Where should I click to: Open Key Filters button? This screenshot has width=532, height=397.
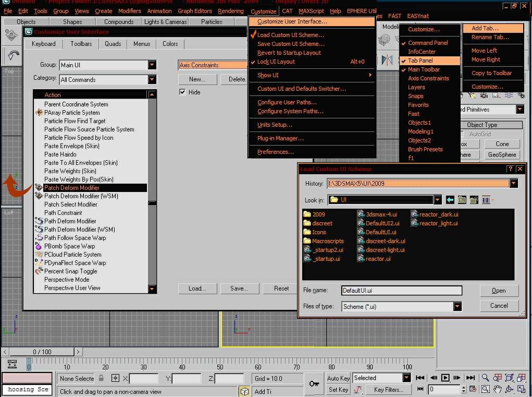click(x=389, y=390)
